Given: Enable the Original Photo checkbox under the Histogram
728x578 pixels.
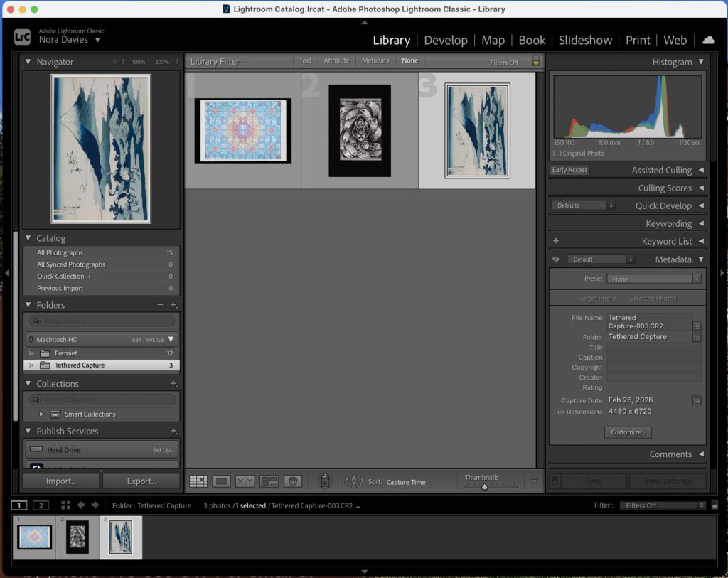Looking at the screenshot, I should [556, 153].
